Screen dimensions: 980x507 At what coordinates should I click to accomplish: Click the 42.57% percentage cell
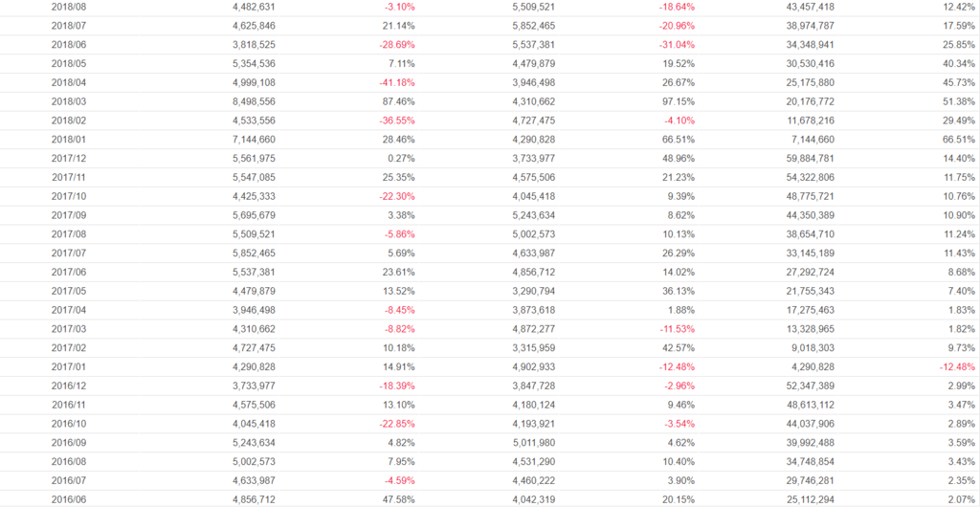point(678,347)
